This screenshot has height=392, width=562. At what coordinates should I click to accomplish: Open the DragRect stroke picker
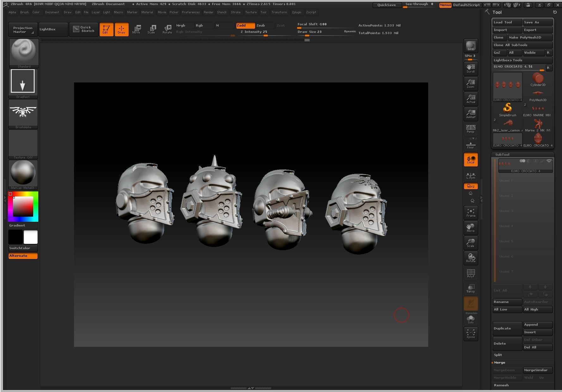(x=23, y=83)
